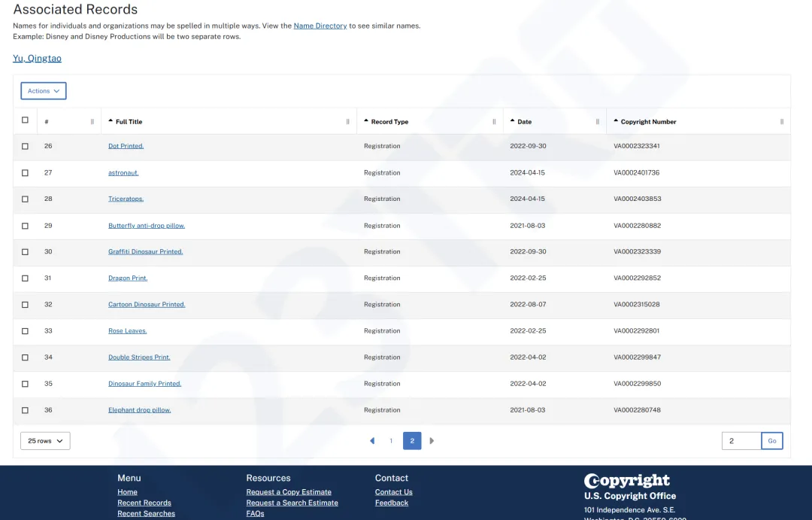812x520 pixels.
Task: Click the U.S. Copyright Office logo
Action: 630,487
